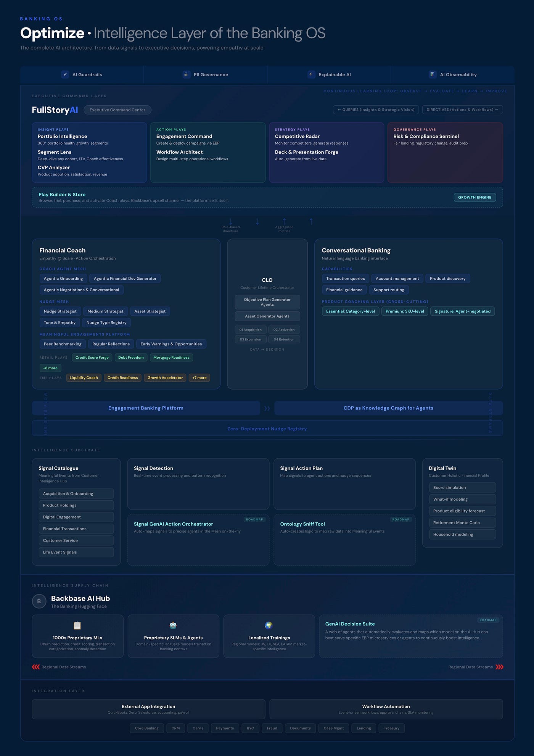Expand the '+7 more' SME plays chip
The height and width of the screenshot is (756, 534).
click(199, 378)
